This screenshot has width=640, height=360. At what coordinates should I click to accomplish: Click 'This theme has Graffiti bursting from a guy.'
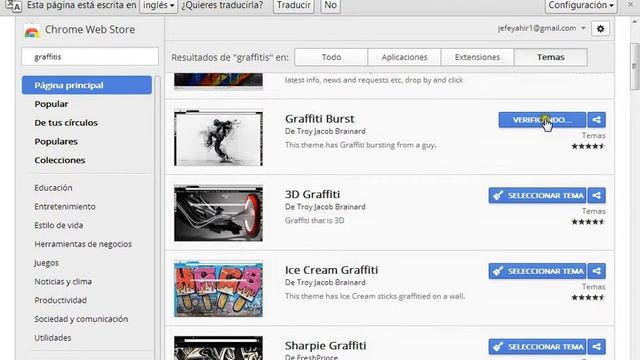360,145
